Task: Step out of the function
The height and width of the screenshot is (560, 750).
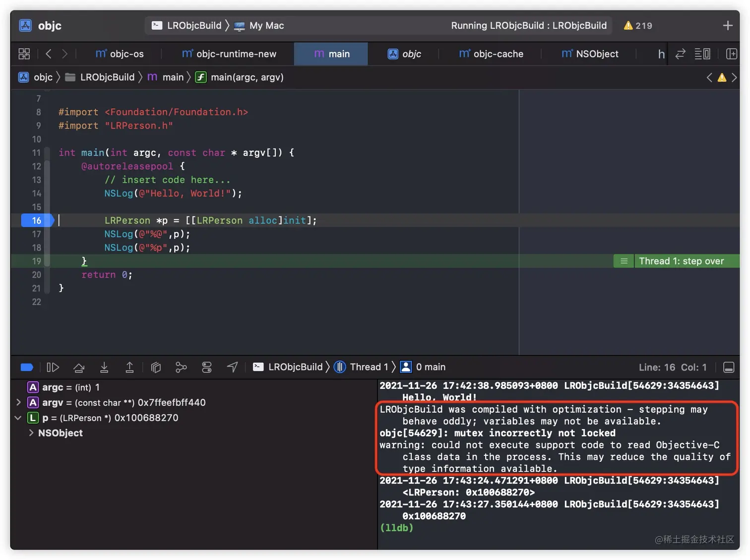Action: [129, 367]
